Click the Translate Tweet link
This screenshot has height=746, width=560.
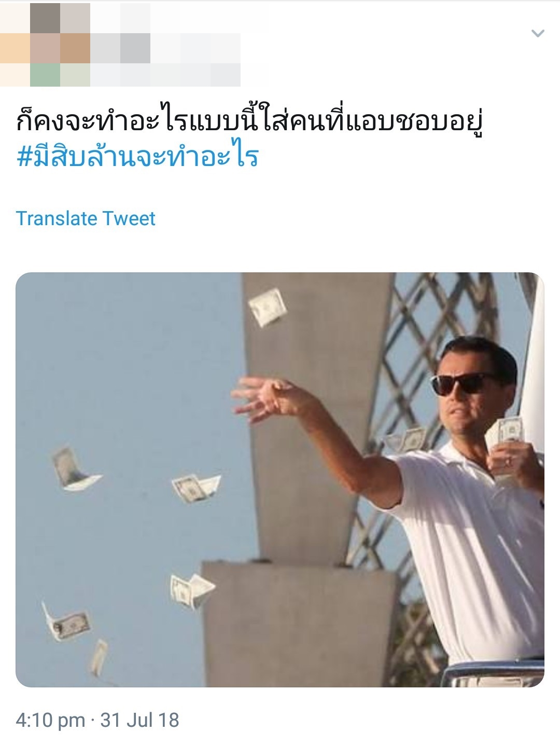pos(86,218)
